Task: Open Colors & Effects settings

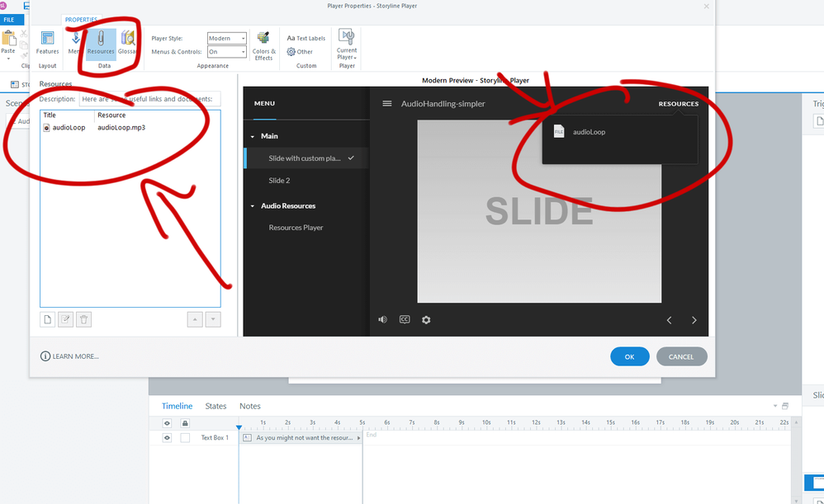Action: tap(263, 46)
